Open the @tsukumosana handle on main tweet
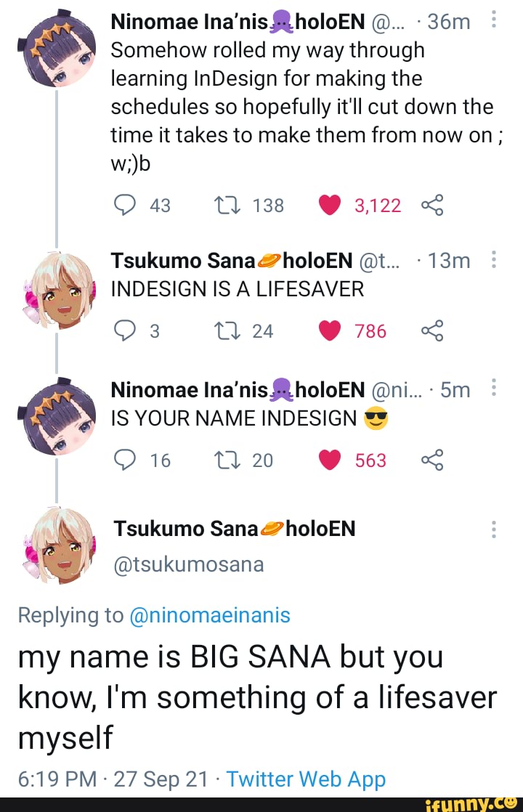Viewport: 523px width, 812px height. point(189,564)
